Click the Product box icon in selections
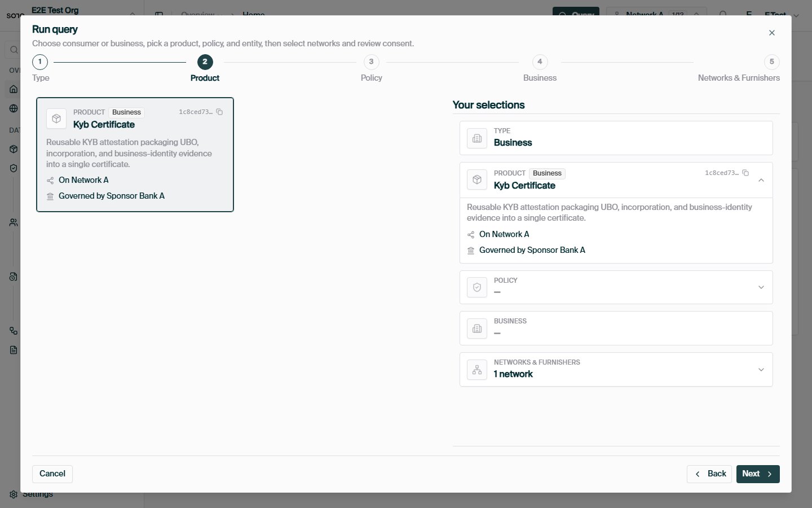Image resolution: width=812 pixels, height=508 pixels. pos(477,179)
